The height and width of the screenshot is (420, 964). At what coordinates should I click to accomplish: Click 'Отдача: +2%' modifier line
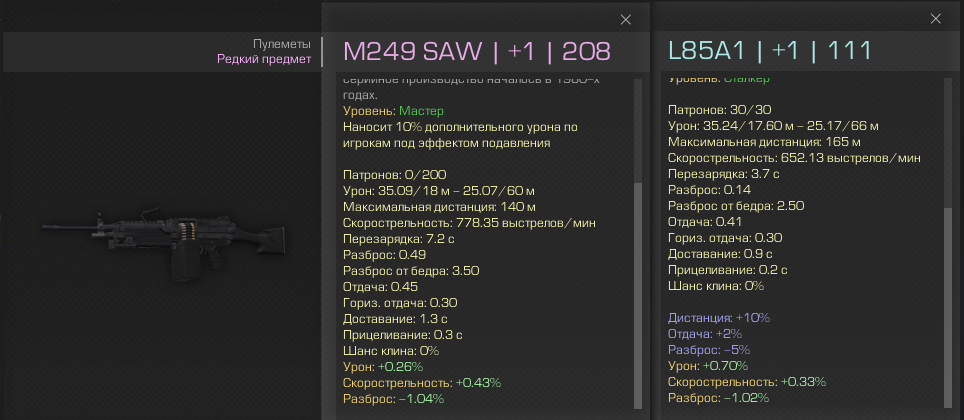[705, 334]
